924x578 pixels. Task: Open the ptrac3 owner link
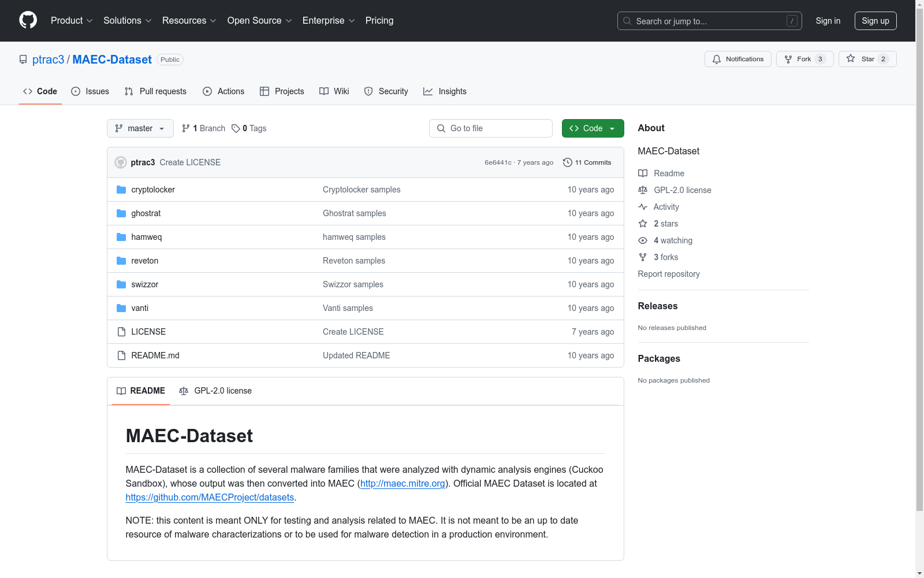pos(49,60)
